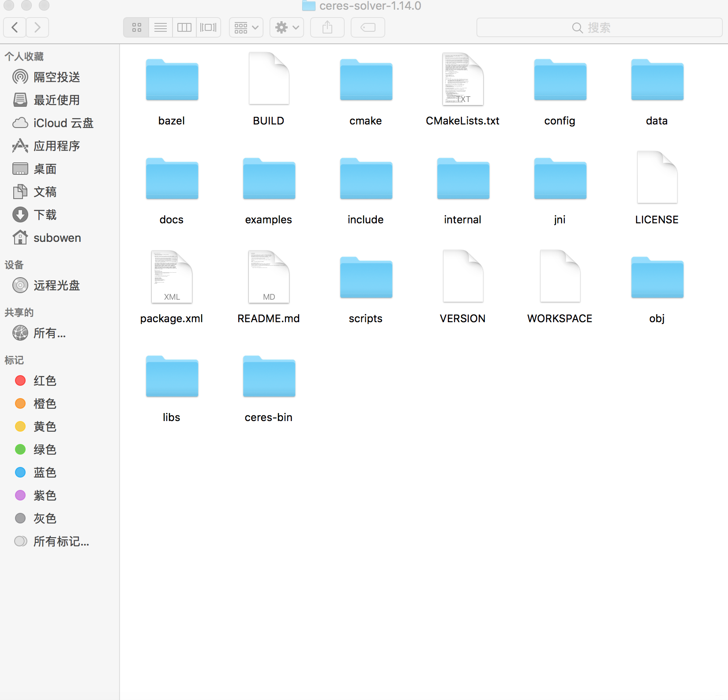Select the gray tag (灰色)
728x700 pixels.
click(x=36, y=518)
